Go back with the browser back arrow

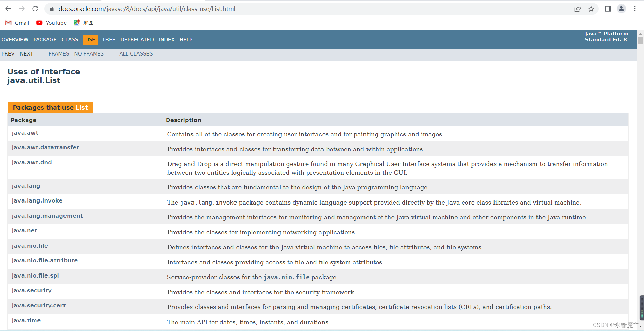coord(8,9)
